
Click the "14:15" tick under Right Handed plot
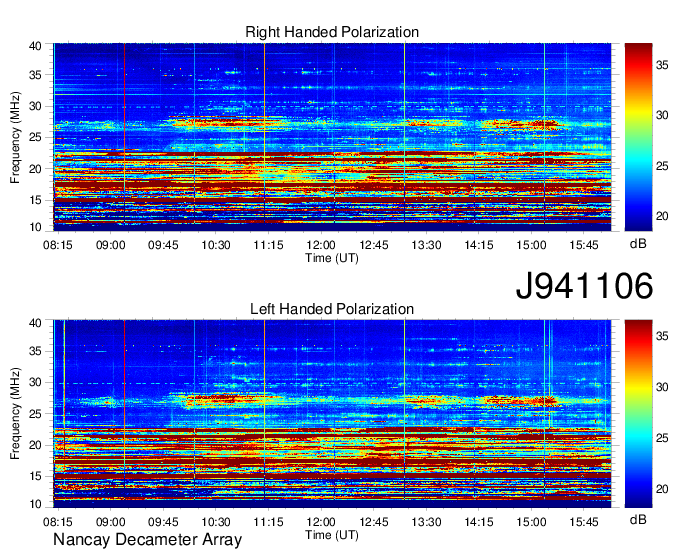[x=479, y=245]
